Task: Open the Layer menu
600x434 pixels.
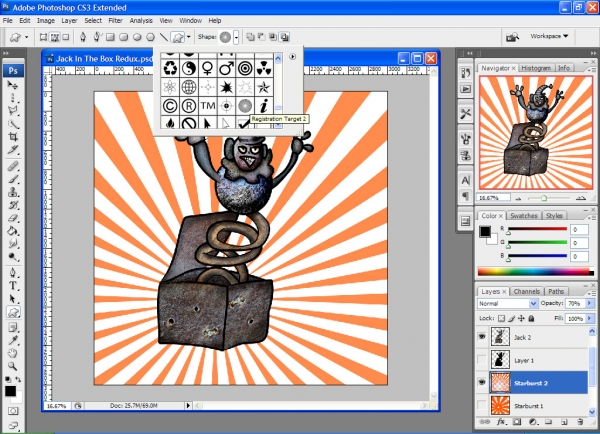Action: [x=69, y=21]
